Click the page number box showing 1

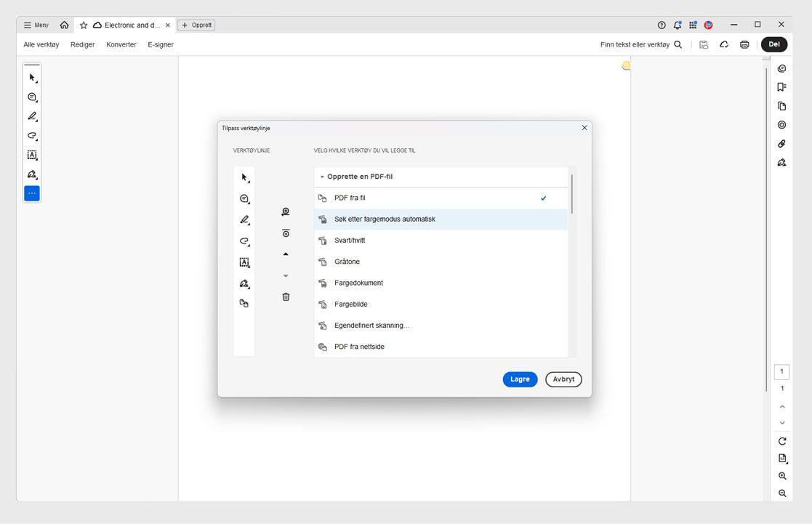point(782,372)
